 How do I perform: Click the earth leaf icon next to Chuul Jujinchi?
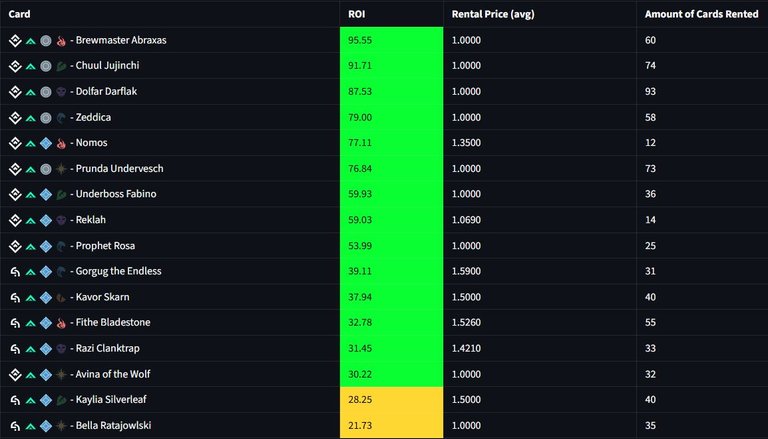tap(61, 66)
